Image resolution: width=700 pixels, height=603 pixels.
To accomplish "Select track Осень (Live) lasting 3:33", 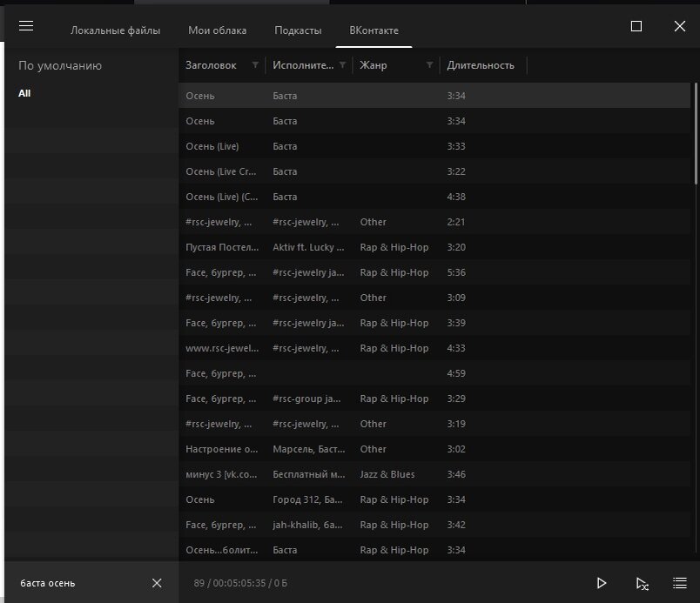I will coord(434,146).
